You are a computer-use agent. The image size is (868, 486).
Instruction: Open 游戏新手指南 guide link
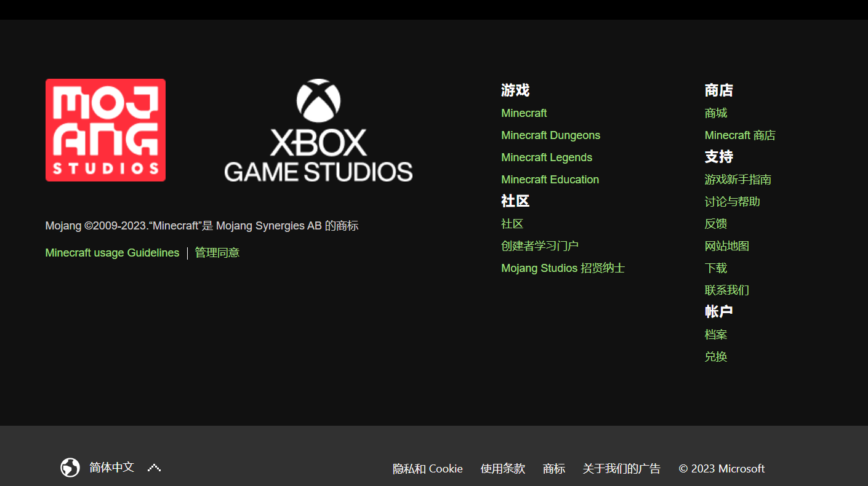738,180
